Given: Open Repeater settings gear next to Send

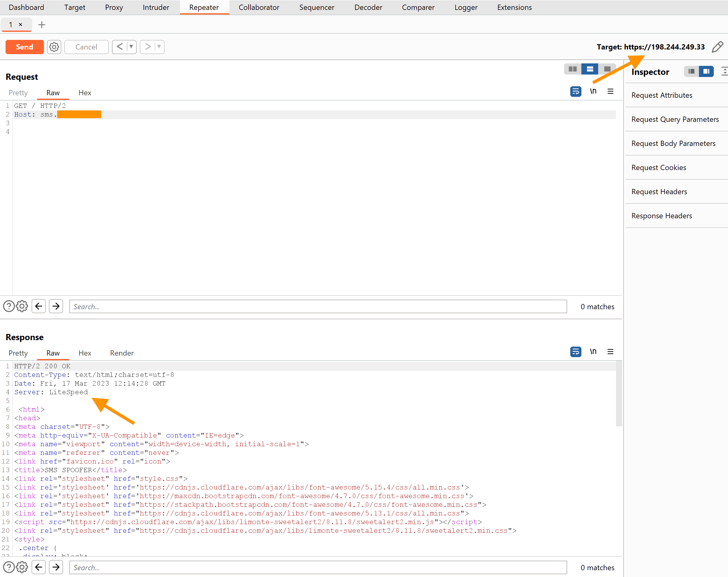Looking at the screenshot, I should click(54, 47).
